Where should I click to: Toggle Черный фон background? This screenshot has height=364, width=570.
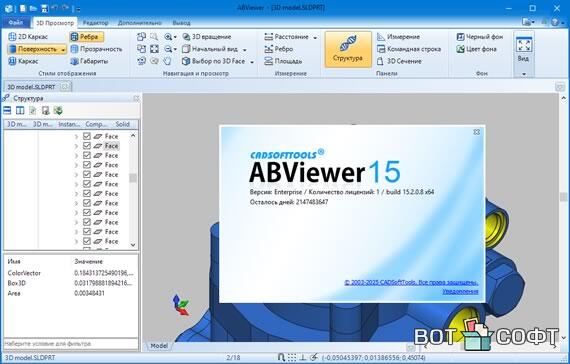tap(480, 37)
